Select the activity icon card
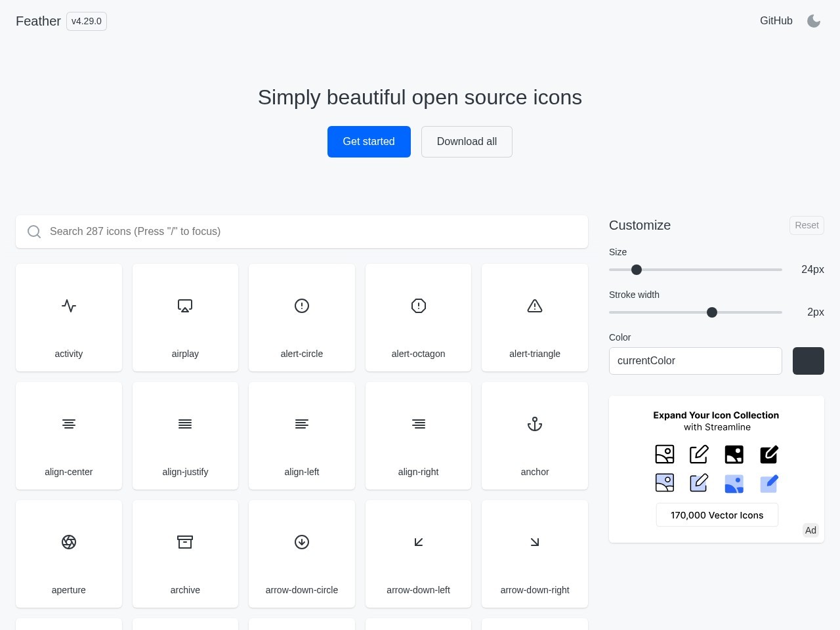 (69, 318)
